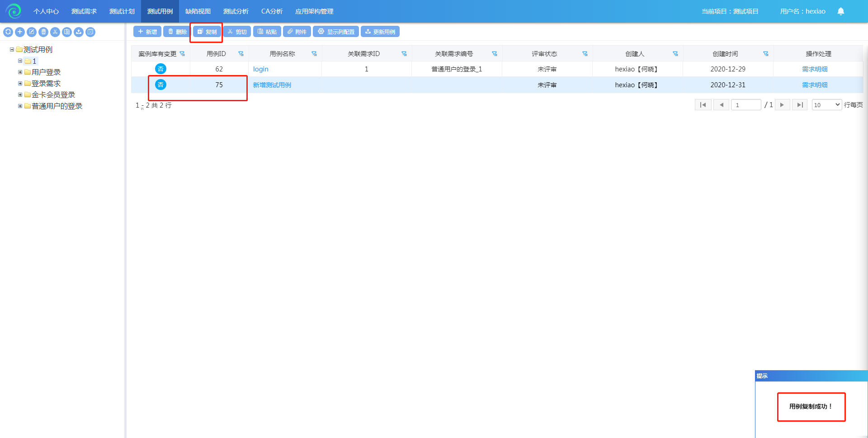Viewport: 868px width, 438px height.
Task: Toggle the 否 badge in row 75
Action: [x=160, y=85]
